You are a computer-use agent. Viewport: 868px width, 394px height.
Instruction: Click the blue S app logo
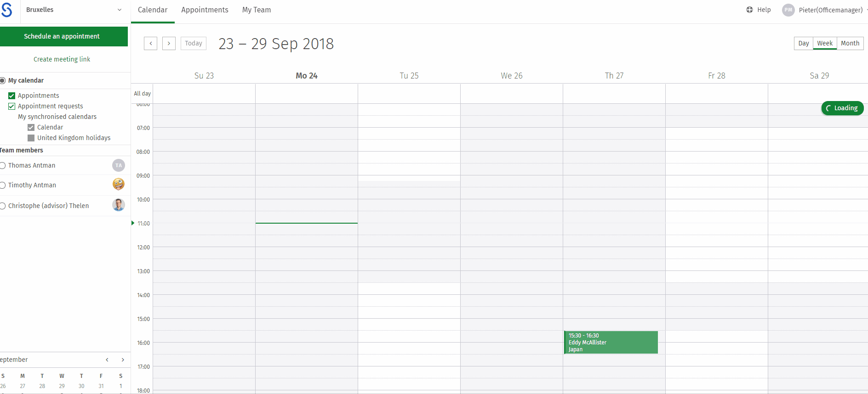[x=6, y=10]
